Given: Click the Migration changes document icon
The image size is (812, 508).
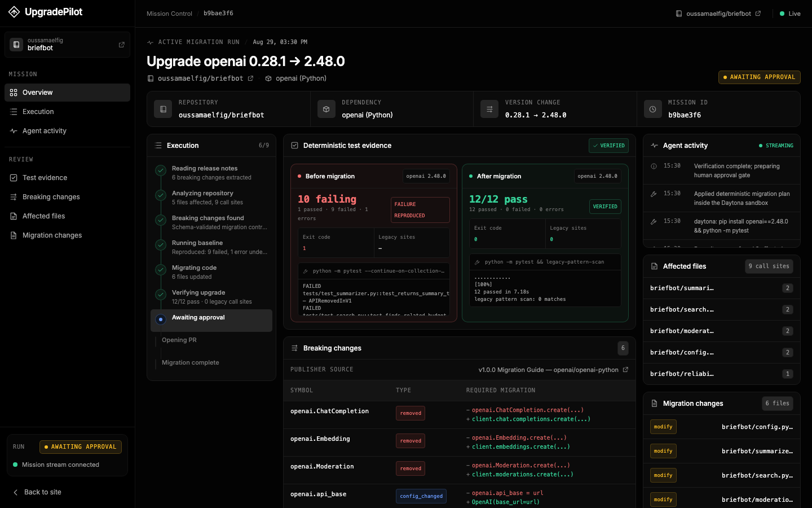Looking at the screenshot, I should pos(654,404).
